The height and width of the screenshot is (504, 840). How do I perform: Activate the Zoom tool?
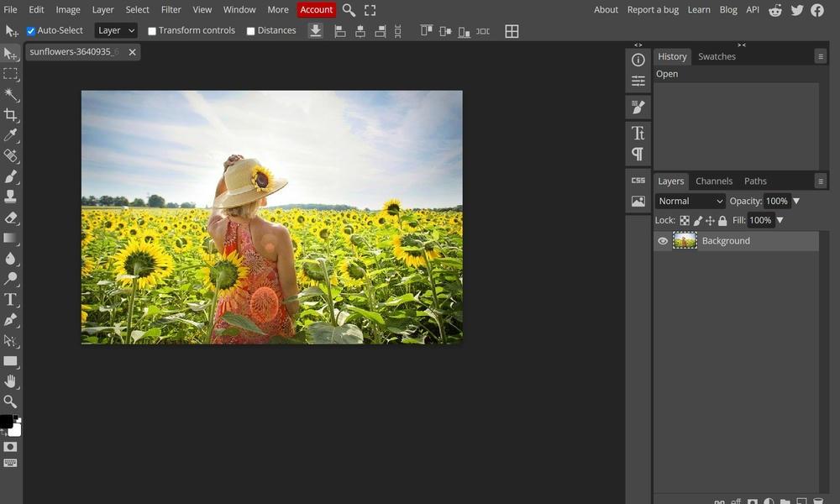click(x=11, y=402)
